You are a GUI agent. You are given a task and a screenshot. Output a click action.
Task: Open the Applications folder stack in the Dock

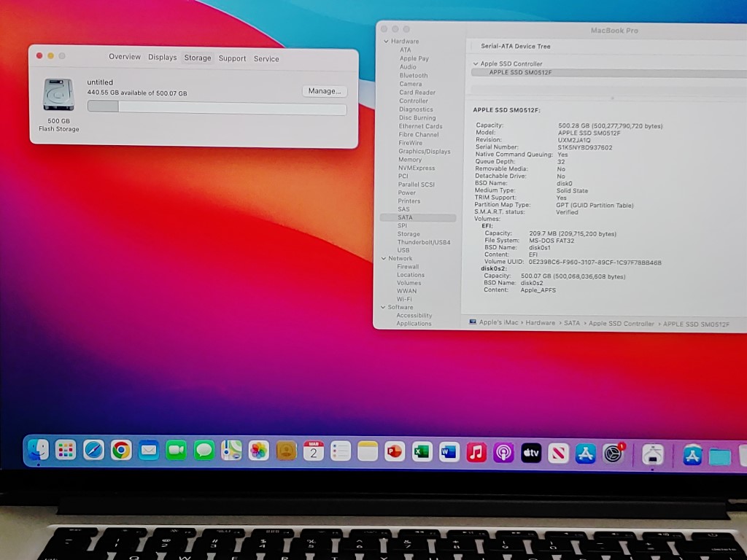click(x=692, y=455)
